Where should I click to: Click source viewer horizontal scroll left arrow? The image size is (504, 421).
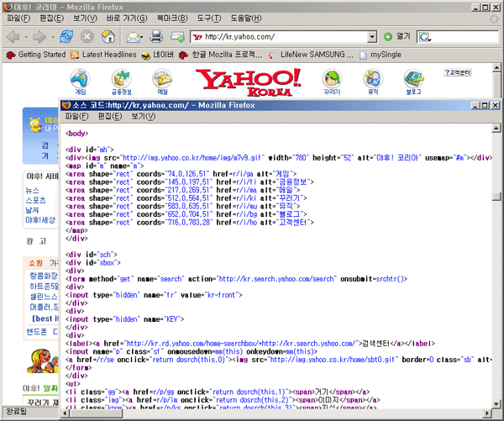tap(65, 413)
